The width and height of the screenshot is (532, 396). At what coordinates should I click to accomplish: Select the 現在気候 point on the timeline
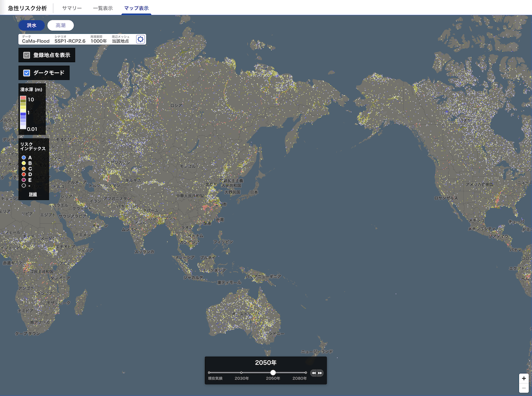pos(209,373)
